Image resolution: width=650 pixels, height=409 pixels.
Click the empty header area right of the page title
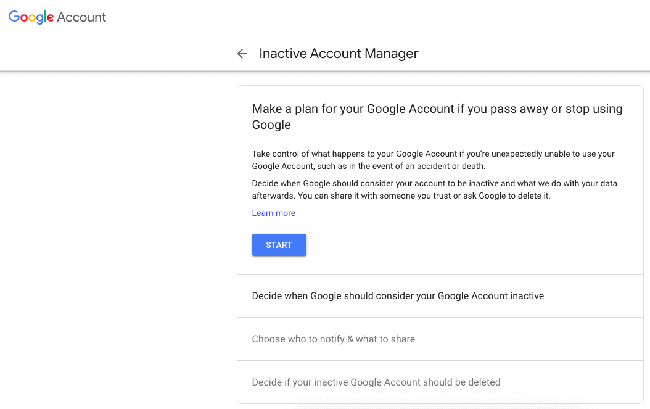(530, 54)
